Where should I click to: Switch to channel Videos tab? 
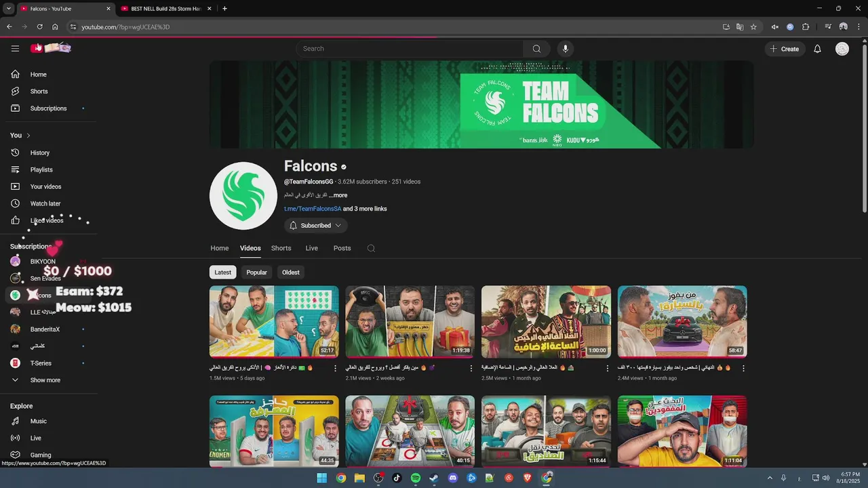point(250,248)
